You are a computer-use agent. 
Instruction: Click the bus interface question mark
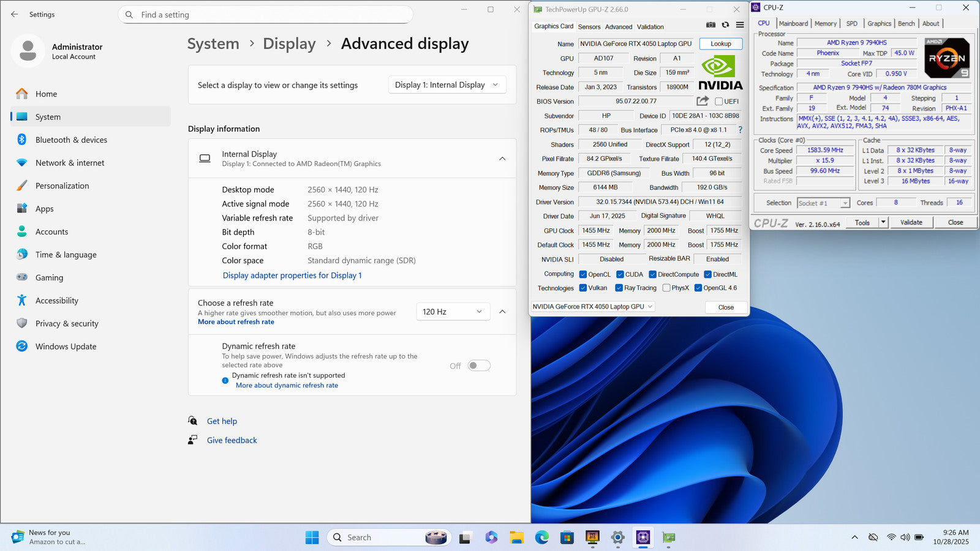tap(740, 130)
